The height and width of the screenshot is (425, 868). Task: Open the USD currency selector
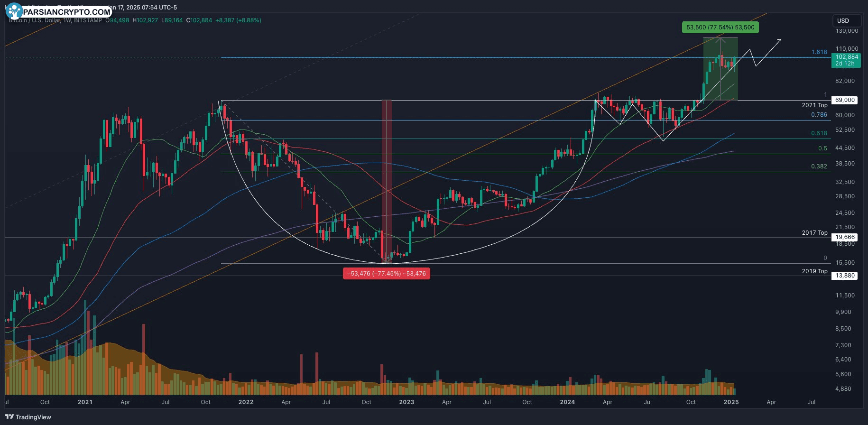847,21
